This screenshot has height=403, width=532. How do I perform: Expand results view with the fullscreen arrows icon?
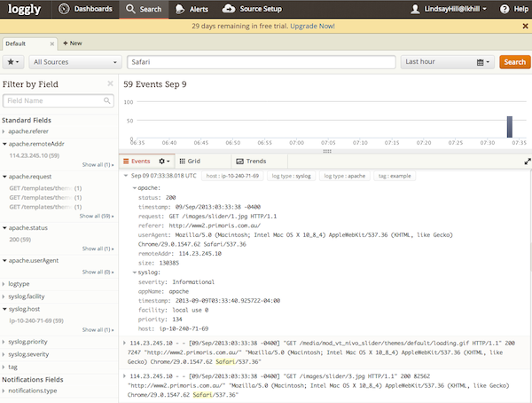[528, 162]
